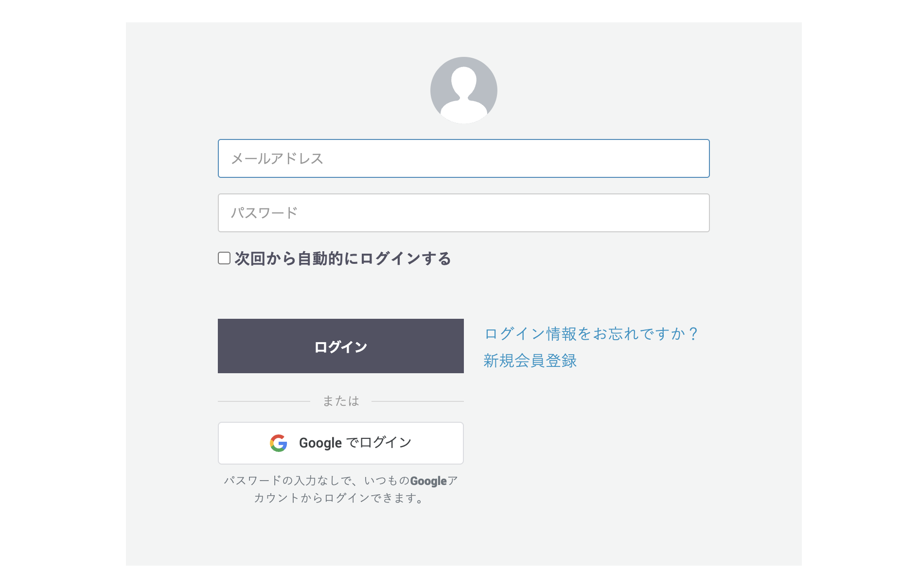Image resolution: width=919 pixels, height=588 pixels.
Task: Open the 新規会員登録 link
Action: 530,361
